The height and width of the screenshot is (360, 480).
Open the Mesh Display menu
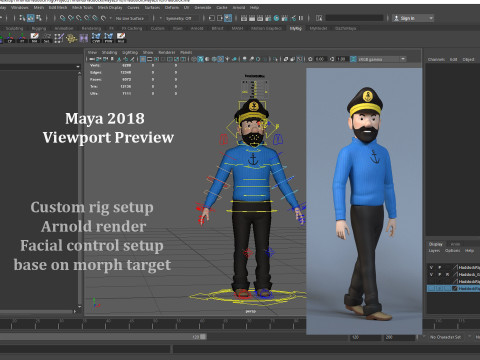click(110, 7)
